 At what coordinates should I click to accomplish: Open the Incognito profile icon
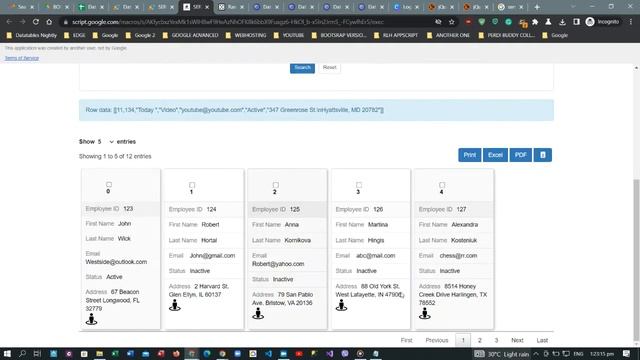pyautogui.click(x=602, y=22)
